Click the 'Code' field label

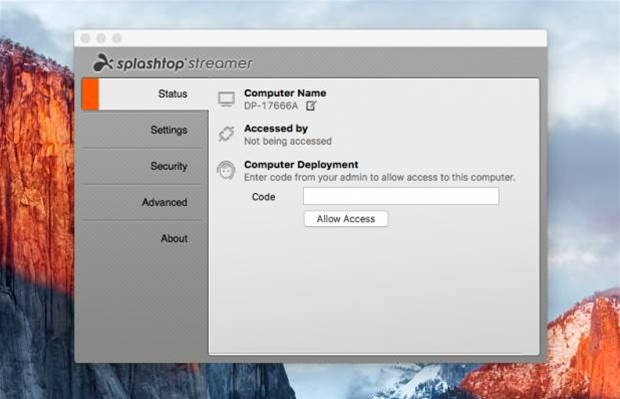(263, 197)
